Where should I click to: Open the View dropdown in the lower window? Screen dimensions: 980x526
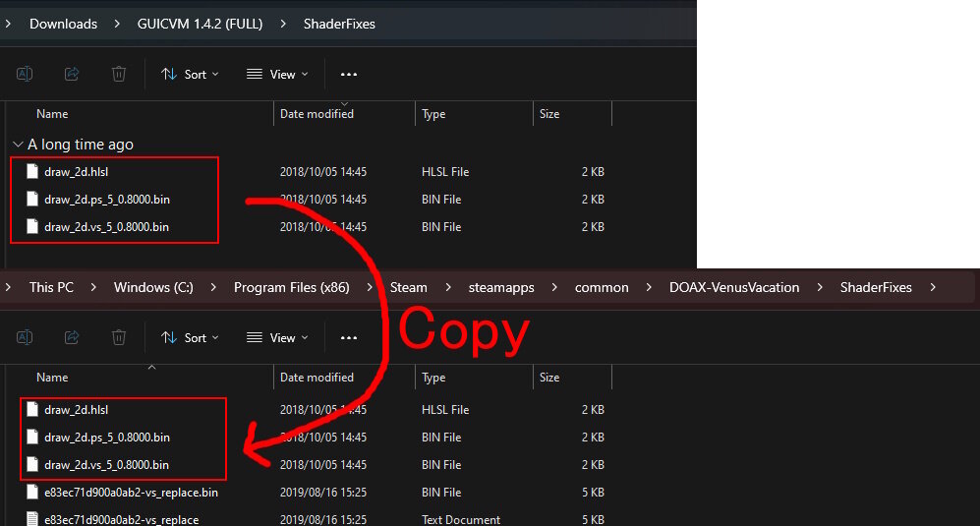[276, 337]
